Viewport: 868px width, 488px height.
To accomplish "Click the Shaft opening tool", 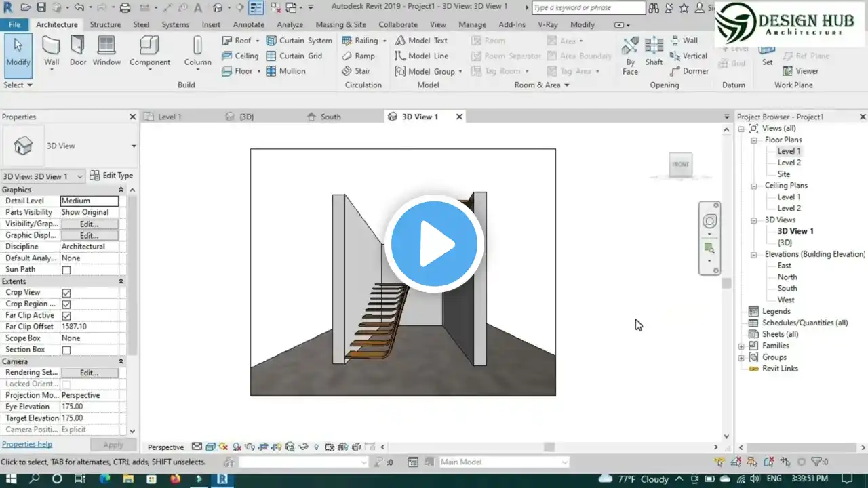I will coord(654,51).
